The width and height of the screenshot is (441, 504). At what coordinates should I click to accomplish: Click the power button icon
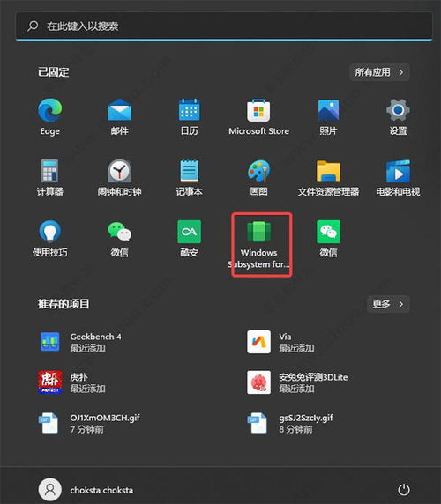click(404, 490)
